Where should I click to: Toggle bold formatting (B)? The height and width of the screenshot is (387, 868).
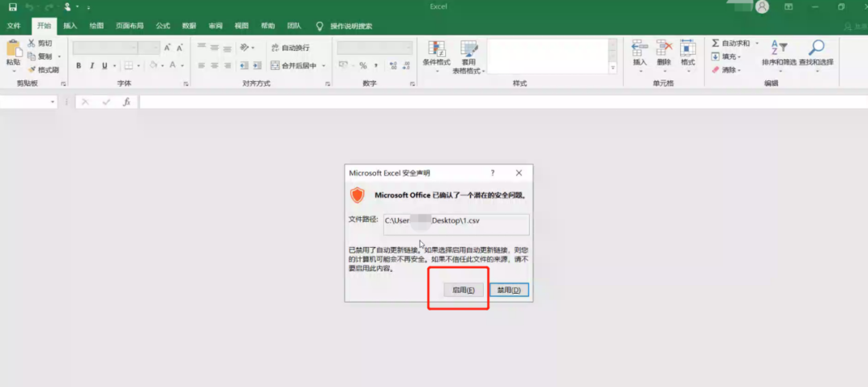(x=79, y=65)
